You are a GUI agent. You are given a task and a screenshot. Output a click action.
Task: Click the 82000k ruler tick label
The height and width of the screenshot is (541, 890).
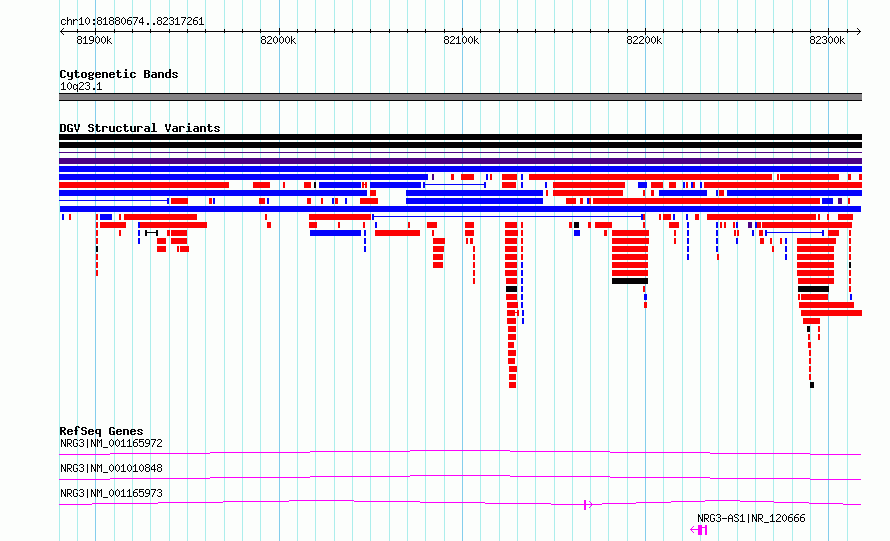point(278,40)
